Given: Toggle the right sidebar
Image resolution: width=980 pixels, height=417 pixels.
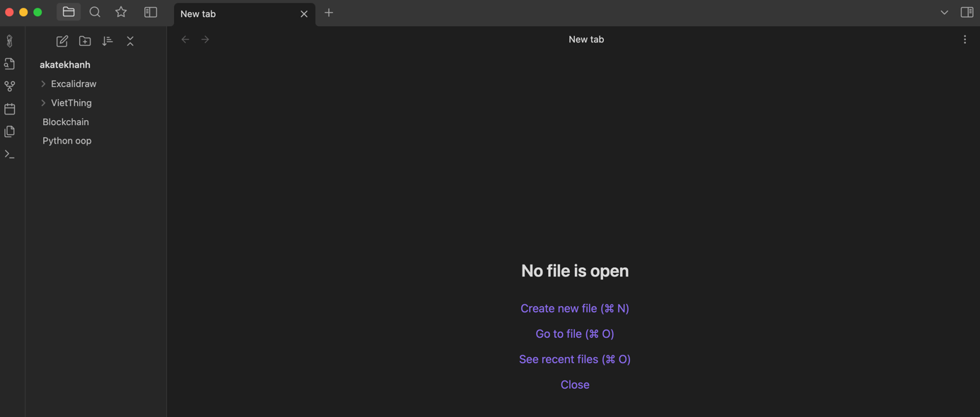Looking at the screenshot, I should click(x=967, y=12).
